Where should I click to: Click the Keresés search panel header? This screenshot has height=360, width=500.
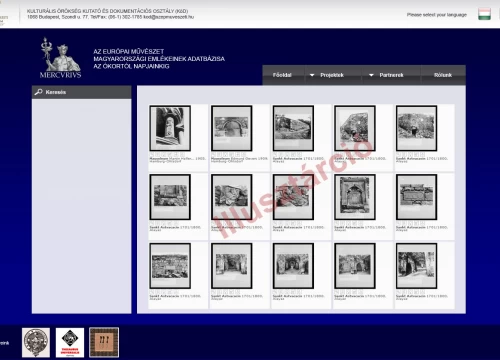point(82,92)
